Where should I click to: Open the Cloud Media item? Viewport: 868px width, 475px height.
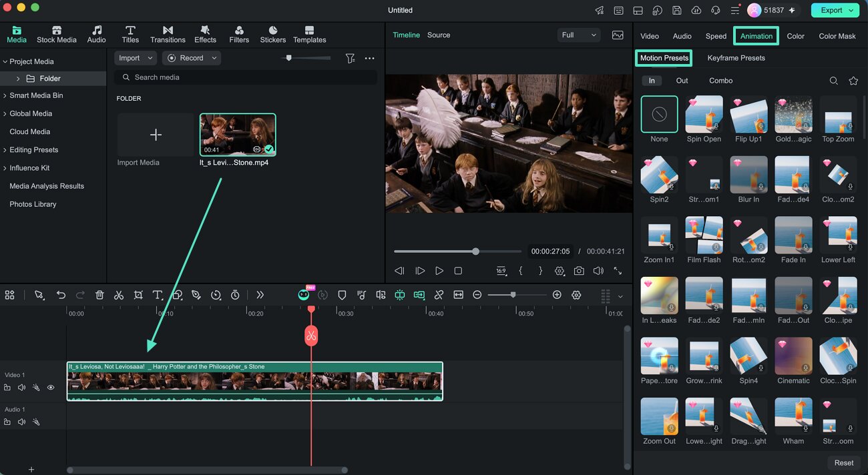(29, 132)
